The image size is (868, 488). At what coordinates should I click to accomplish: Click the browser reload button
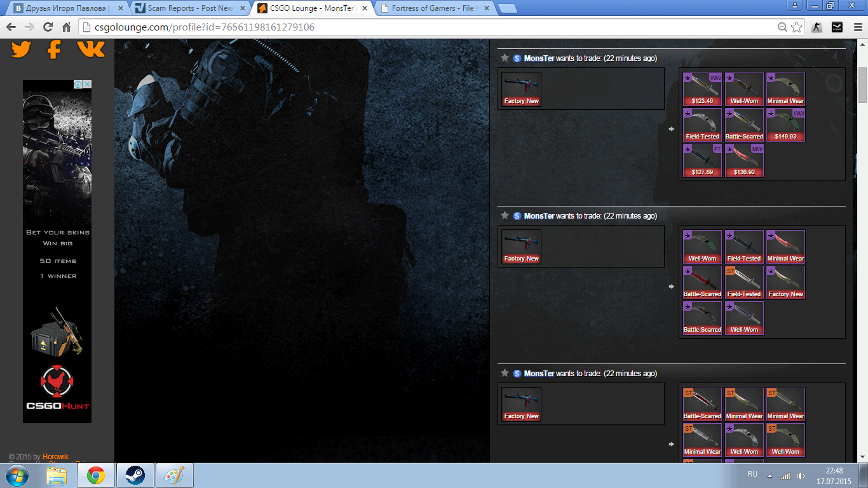point(48,27)
